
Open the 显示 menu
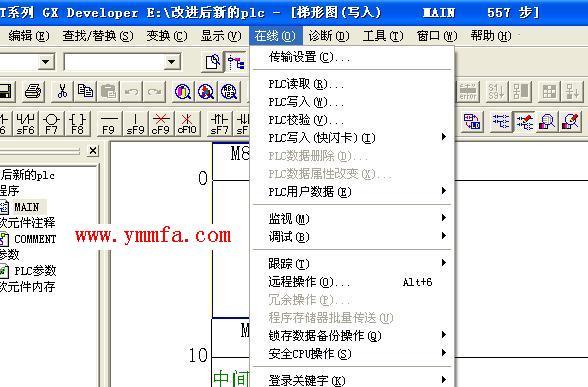tap(221, 36)
